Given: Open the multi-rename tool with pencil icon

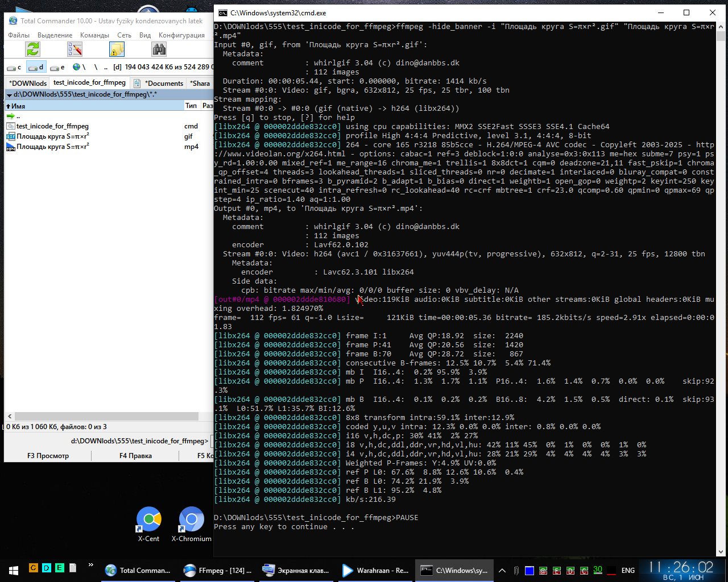Looking at the screenshot, I should click(x=75, y=49).
